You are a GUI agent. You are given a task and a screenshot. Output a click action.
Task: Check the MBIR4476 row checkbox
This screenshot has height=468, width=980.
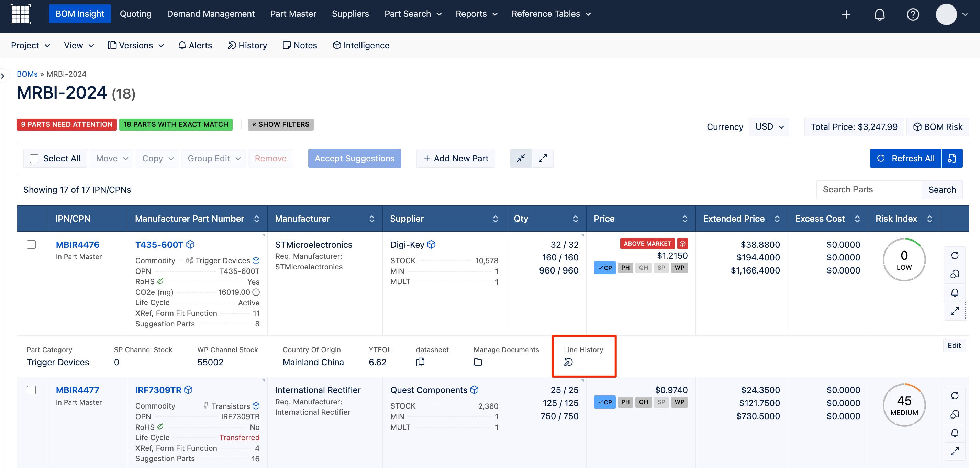(32, 245)
